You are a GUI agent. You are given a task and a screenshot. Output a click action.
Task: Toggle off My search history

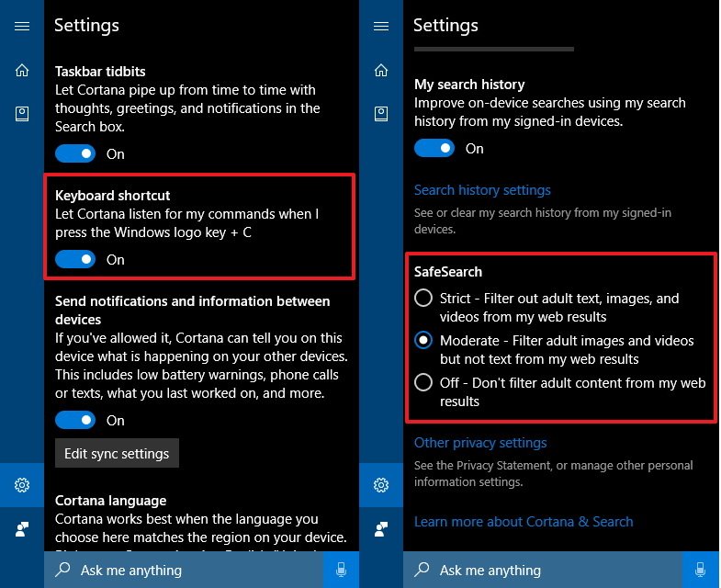434,148
